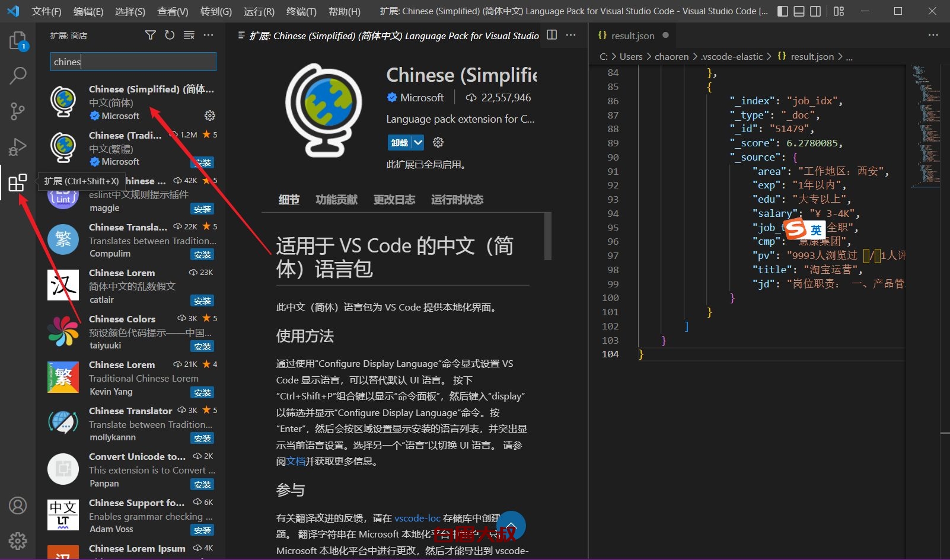Open gear settings for Chinese (Simplified) list item
950x560 pixels.
[x=210, y=116]
